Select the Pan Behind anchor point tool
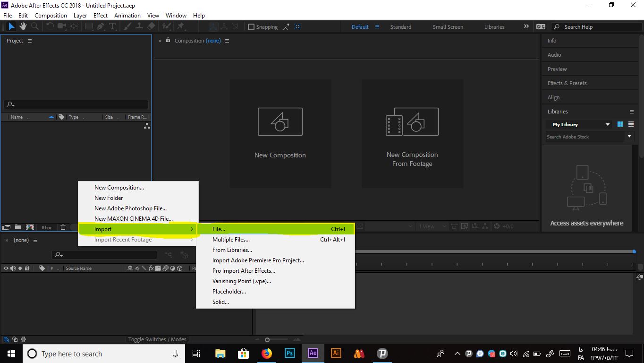The width and height of the screenshot is (644, 363). click(x=73, y=27)
